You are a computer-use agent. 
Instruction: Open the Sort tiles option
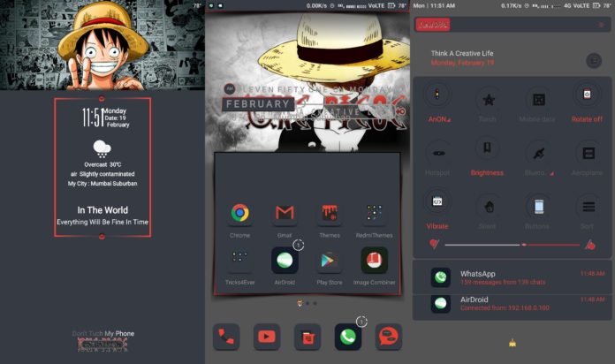[588, 207]
